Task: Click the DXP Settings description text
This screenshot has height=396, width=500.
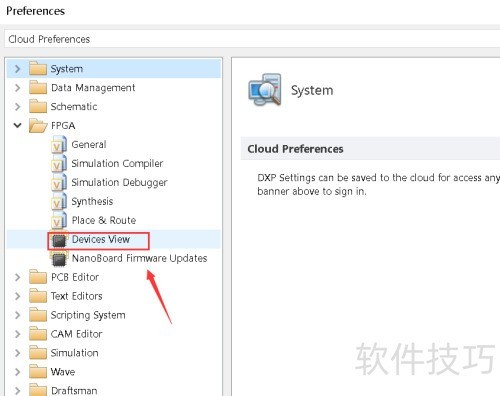Action: pos(378,184)
